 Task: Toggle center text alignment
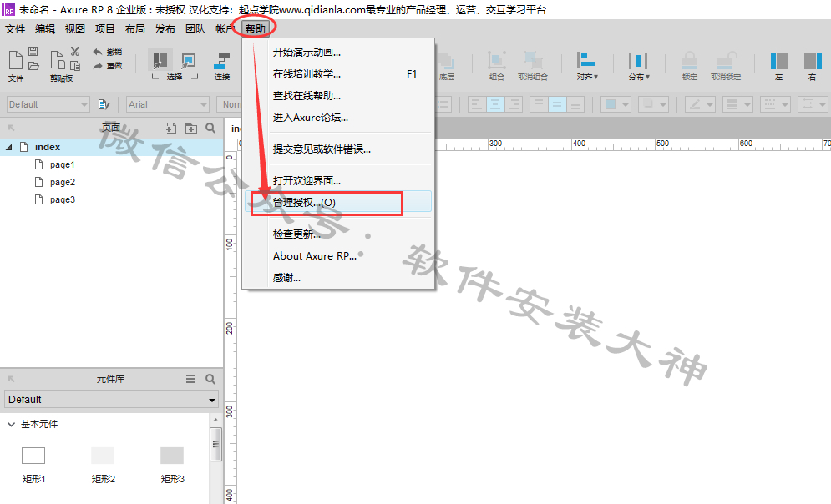click(495, 104)
